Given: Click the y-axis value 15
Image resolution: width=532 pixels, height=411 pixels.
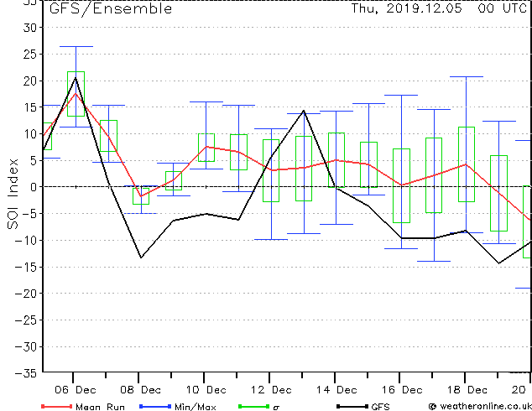Looking at the screenshot, I should coord(29,107).
